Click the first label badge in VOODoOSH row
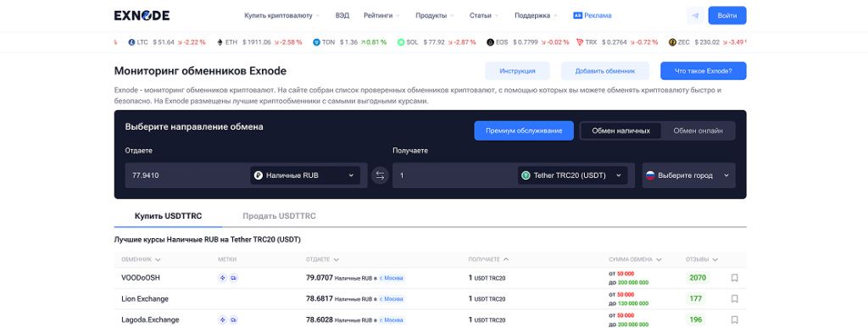 223,278
